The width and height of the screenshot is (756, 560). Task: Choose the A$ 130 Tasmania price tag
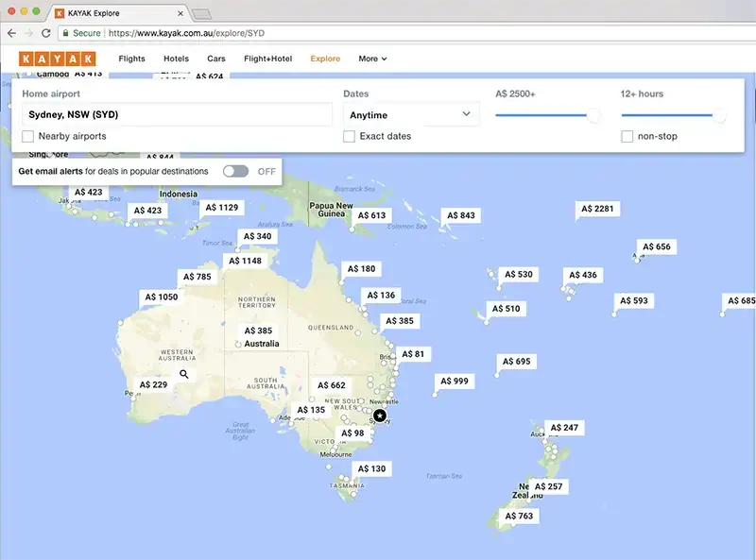pyautogui.click(x=371, y=468)
